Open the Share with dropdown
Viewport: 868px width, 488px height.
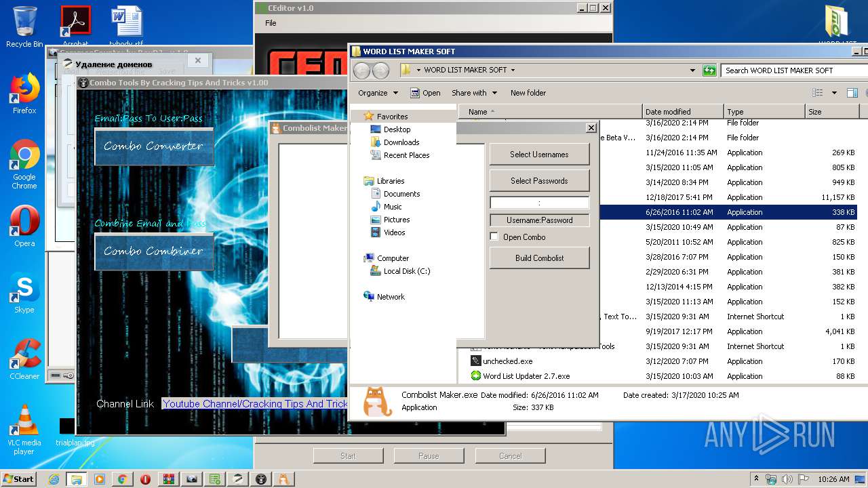click(475, 93)
